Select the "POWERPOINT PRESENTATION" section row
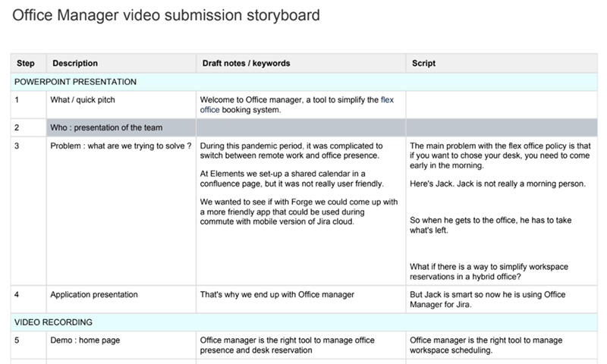The image size is (607, 364). (x=76, y=82)
